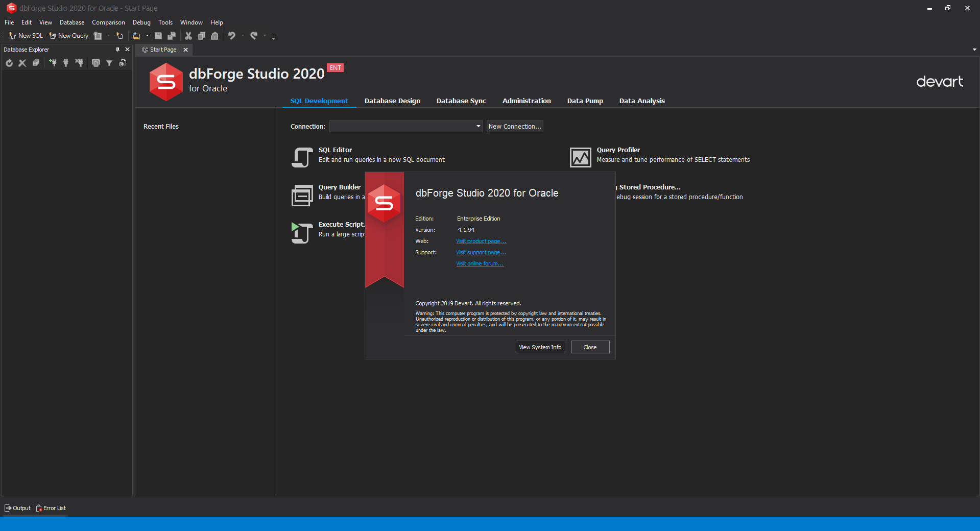Click the Query Builder icon on Start Page
Image resolution: width=980 pixels, height=531 pixels.
tap(302, 195)
